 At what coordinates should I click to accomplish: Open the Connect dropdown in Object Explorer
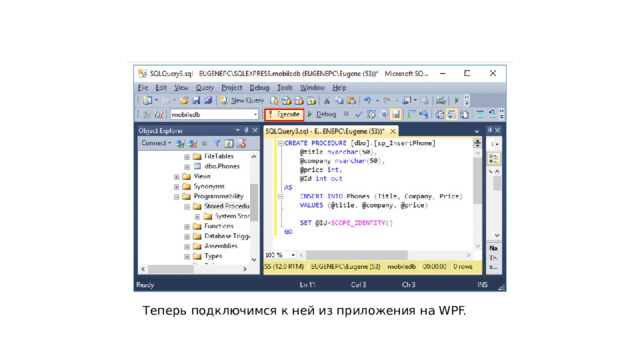coord(156,143)
